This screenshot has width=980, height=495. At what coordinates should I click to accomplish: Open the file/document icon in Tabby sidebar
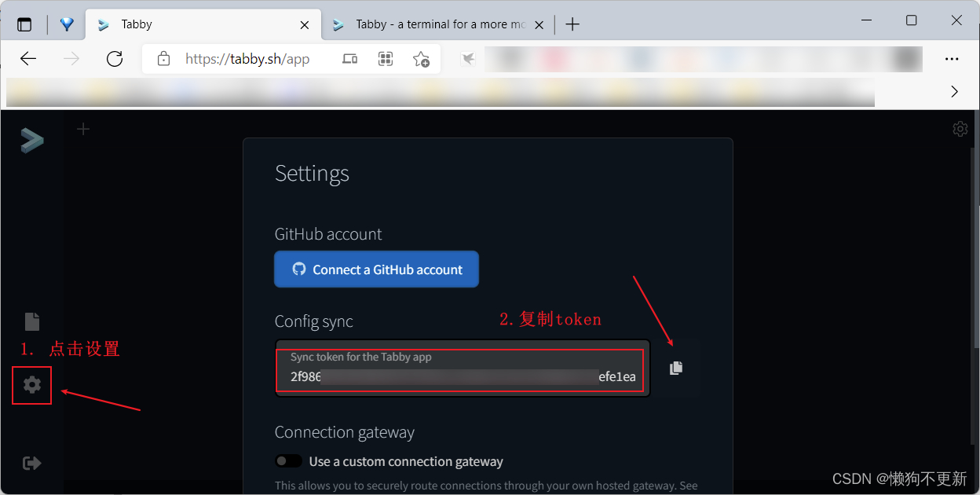point(31,321)
